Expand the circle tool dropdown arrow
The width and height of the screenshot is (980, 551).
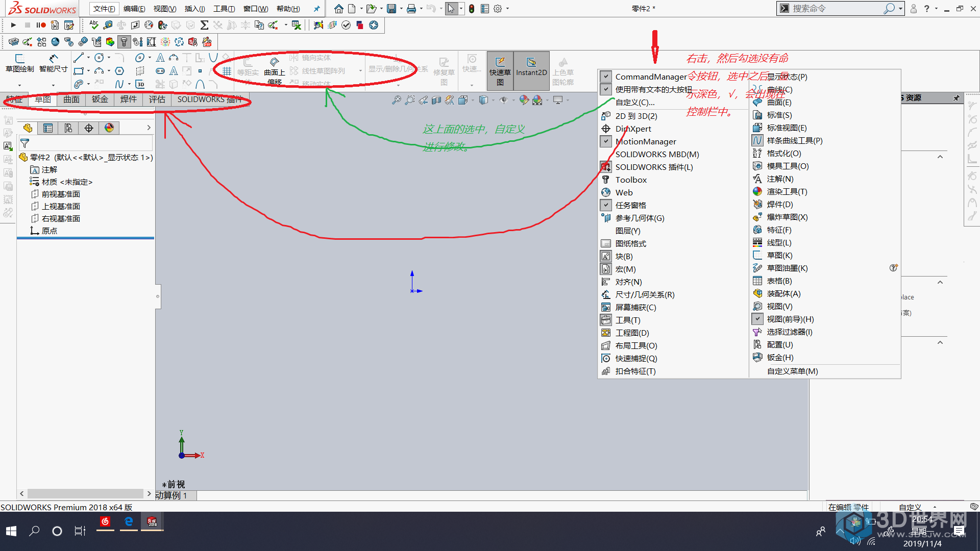(x=109, y=58)
